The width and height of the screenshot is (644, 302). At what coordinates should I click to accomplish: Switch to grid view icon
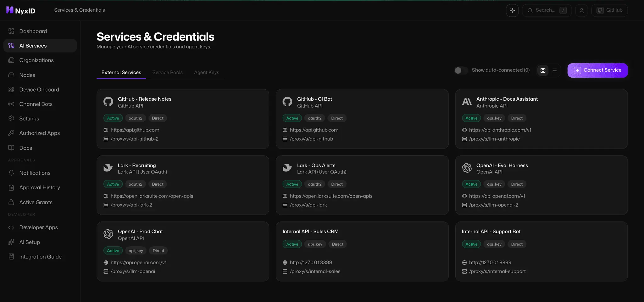[543, 70]
